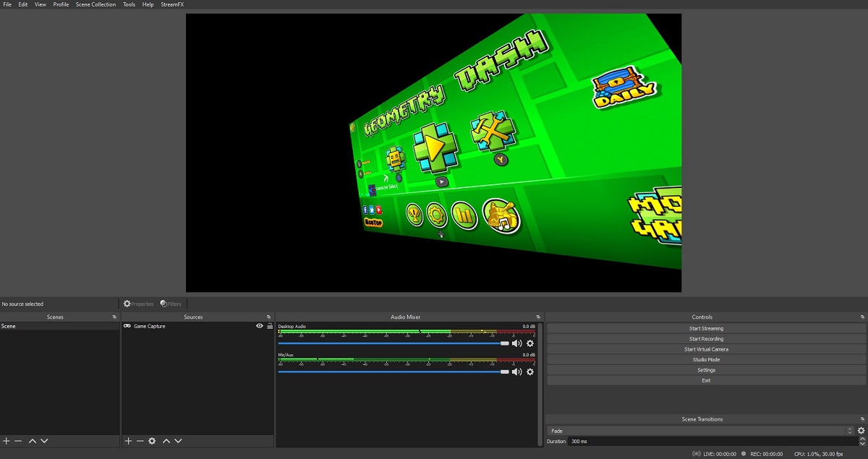The height and width of the screenshot is (459, 868).
Task: Move scene up in the Scenes panel
Action: (33, 441)
